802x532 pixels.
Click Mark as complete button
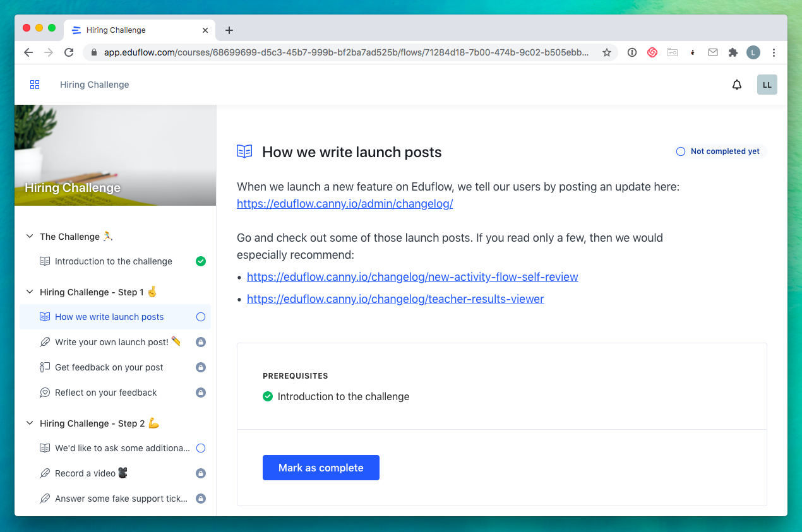pyautogui.click(x=321, y=468)
